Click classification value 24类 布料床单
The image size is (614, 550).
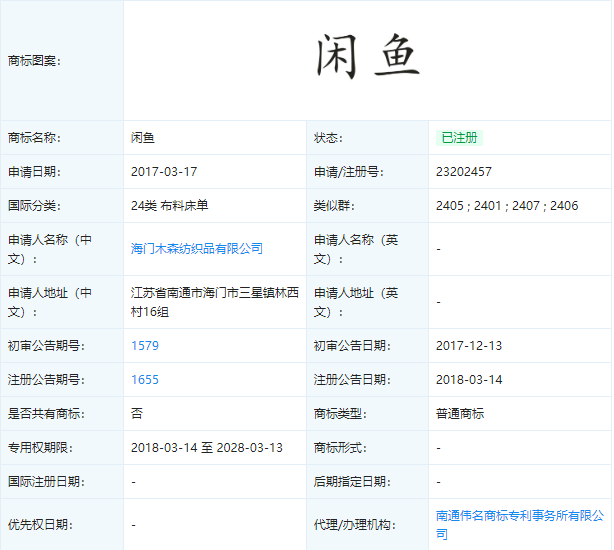[x=170, y=206]
